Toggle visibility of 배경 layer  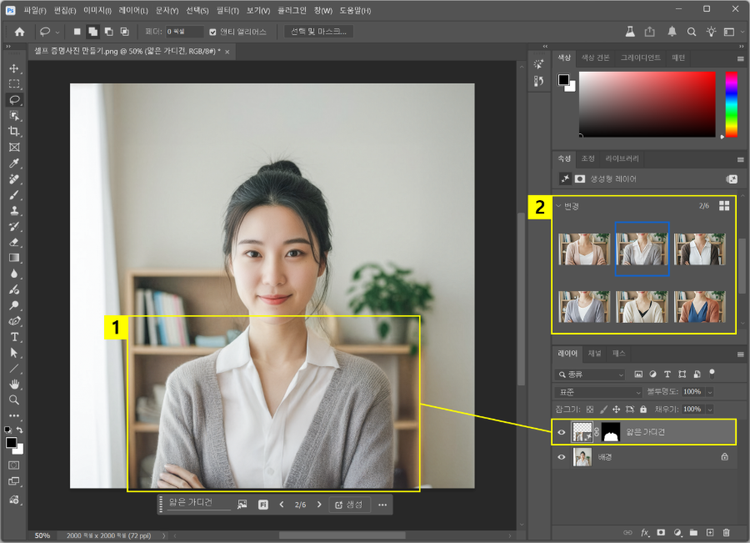pyautogui.click(x=562, y=457)
